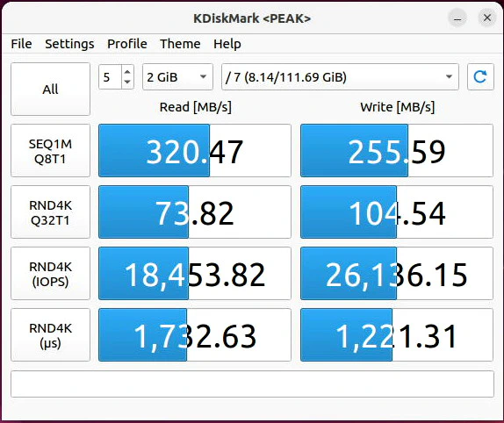
Task: Open the 2 GiB test size dropdown
Action: click(x=177, y=76)
